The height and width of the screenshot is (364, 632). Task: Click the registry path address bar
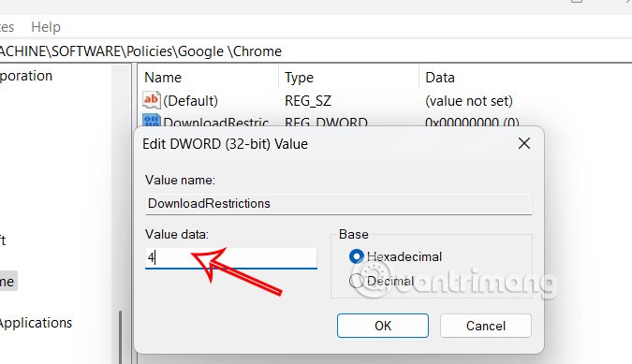(x=316, y=51)
